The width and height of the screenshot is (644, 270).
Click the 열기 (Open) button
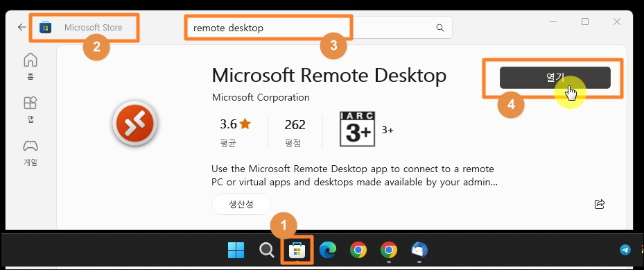(x=555, y=78)
